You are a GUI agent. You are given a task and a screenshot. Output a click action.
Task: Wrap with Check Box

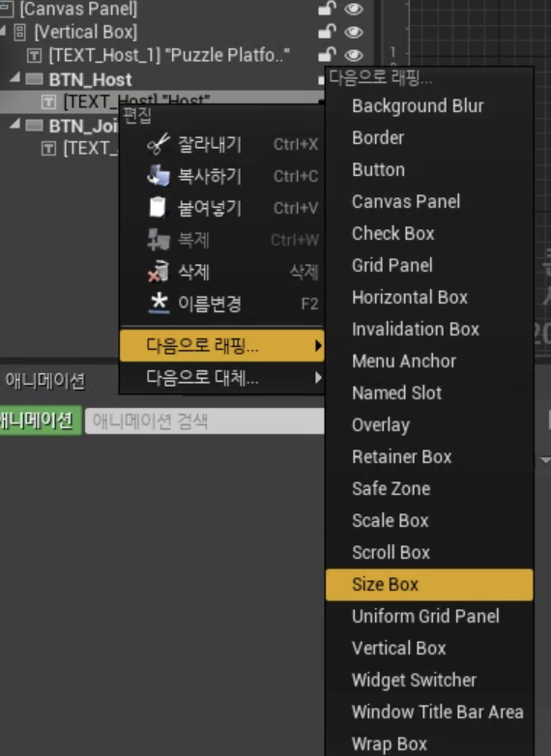429,233
